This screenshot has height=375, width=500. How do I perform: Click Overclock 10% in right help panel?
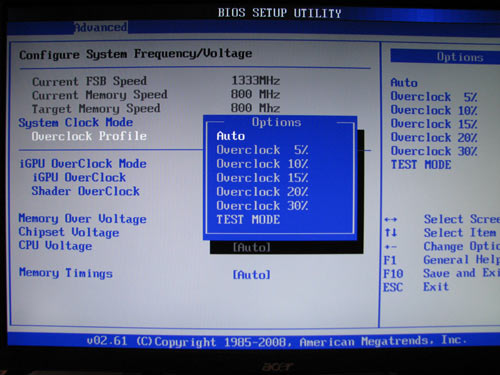click(x=434, y=110)
